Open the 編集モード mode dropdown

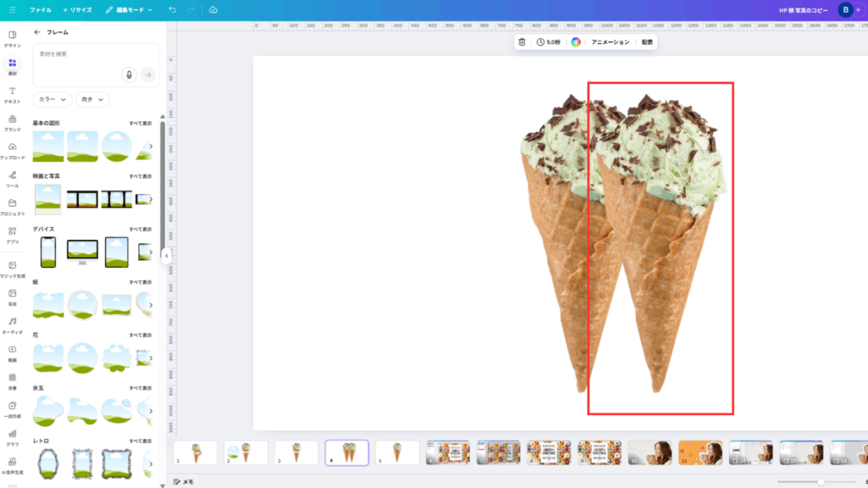(x=129, y=9)
